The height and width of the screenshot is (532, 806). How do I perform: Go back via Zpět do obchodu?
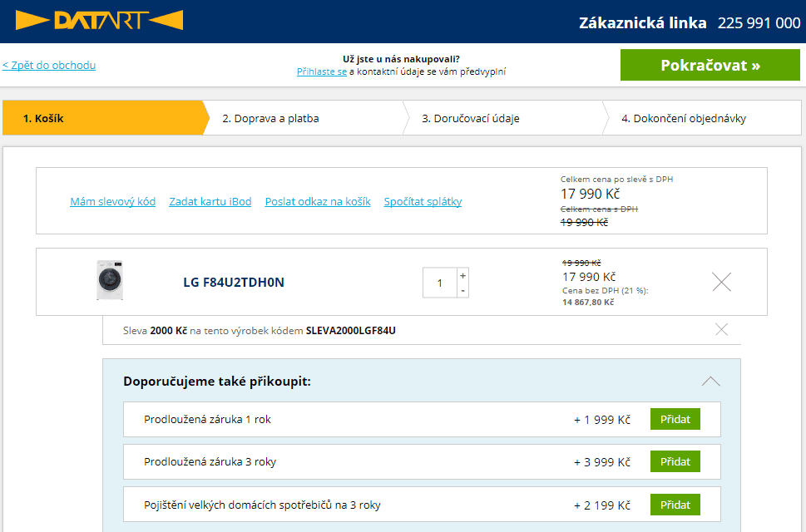click(49, 65)
